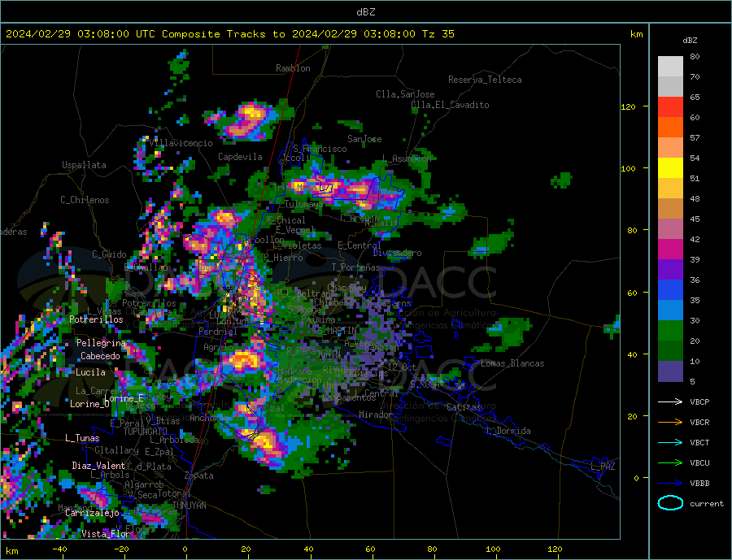This screenshot has width=732, height=560.
Task: Click the 'Cabecedo' place label
Action: click(x=100, y=356)
